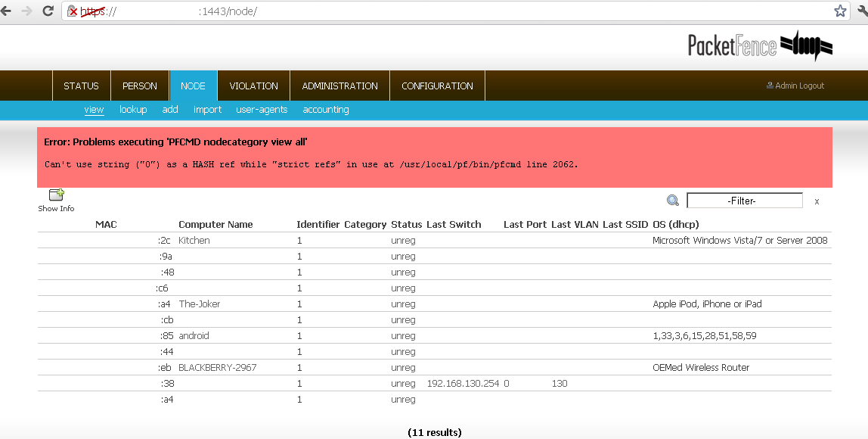
Task: Clear the filter with the x button
Action: [817, 201]
